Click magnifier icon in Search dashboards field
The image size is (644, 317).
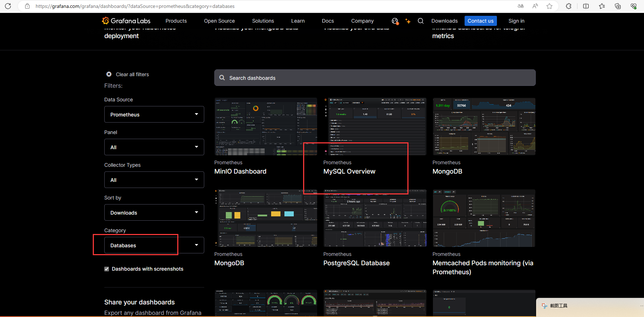pyautogui.click(x=222, y=78)
